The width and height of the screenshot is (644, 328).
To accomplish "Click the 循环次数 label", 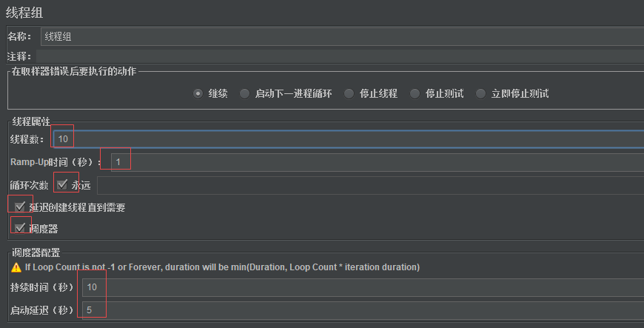I will click(x=29, y=185).
